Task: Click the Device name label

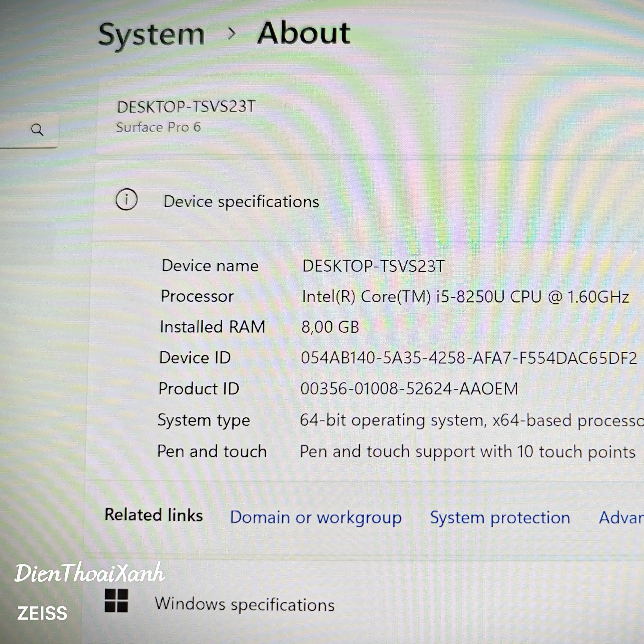Action: click(x=210, y=266)
